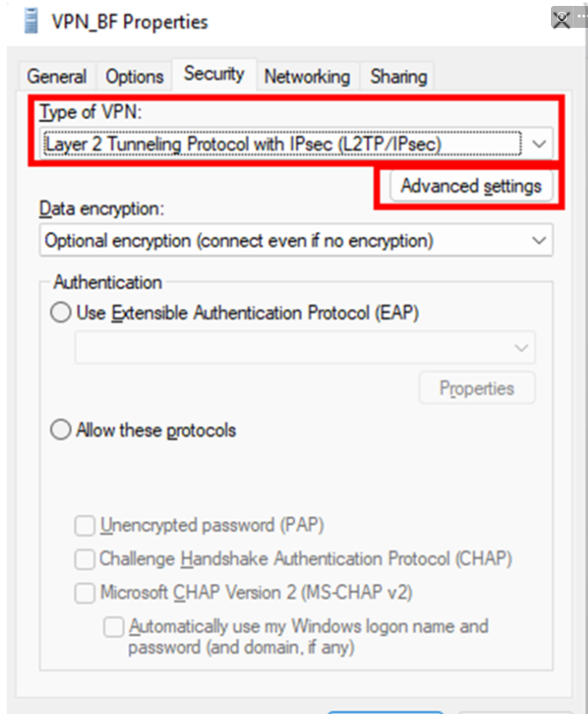Enable automatically use my Windows logon checkbox

[x=113, y=627]
